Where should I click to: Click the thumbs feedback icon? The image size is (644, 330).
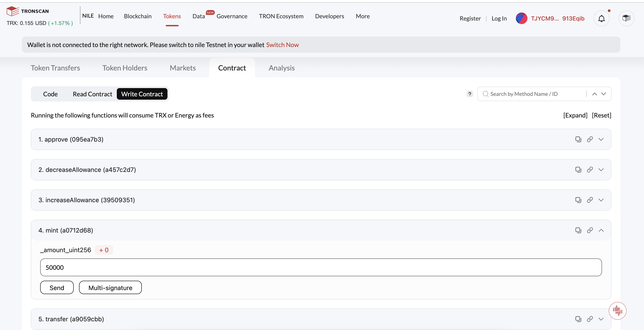pyautogui.click(x=617, y=311)
